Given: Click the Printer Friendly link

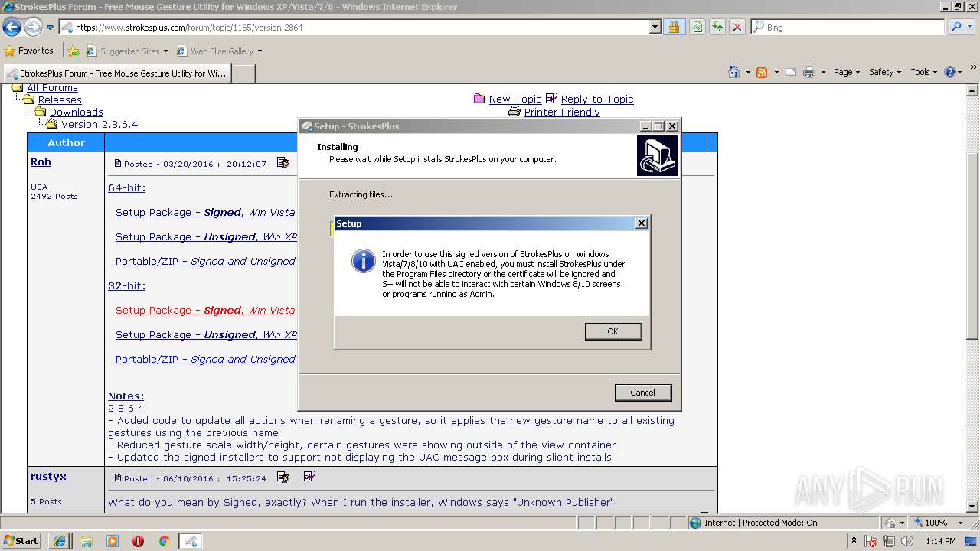Looking at the screenshot, I should [x=562, y=112].
